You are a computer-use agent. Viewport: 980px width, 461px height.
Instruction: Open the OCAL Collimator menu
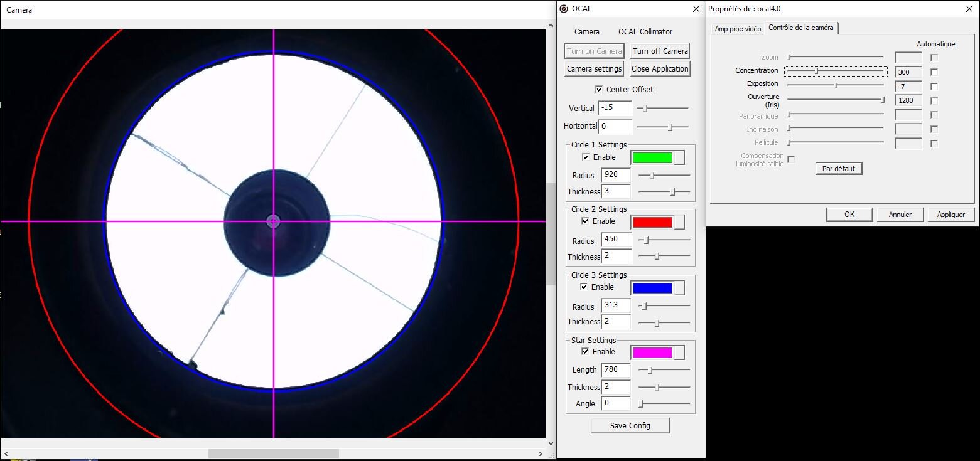coord(645,31)
